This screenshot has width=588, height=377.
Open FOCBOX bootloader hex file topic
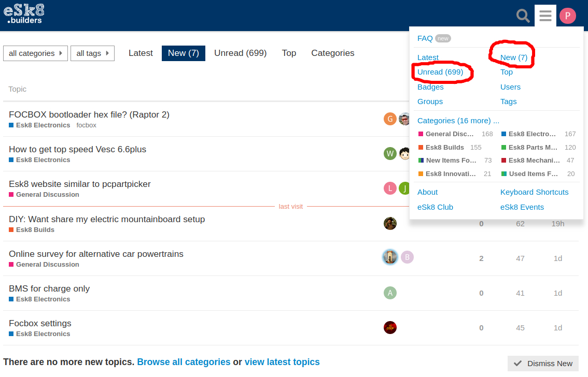click(x=89, y=114)
